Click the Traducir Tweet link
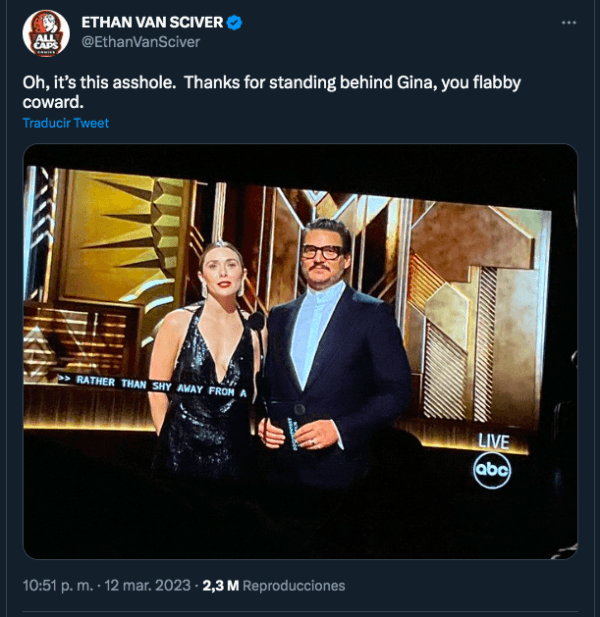The image size is (600, 617). point(66,123)
